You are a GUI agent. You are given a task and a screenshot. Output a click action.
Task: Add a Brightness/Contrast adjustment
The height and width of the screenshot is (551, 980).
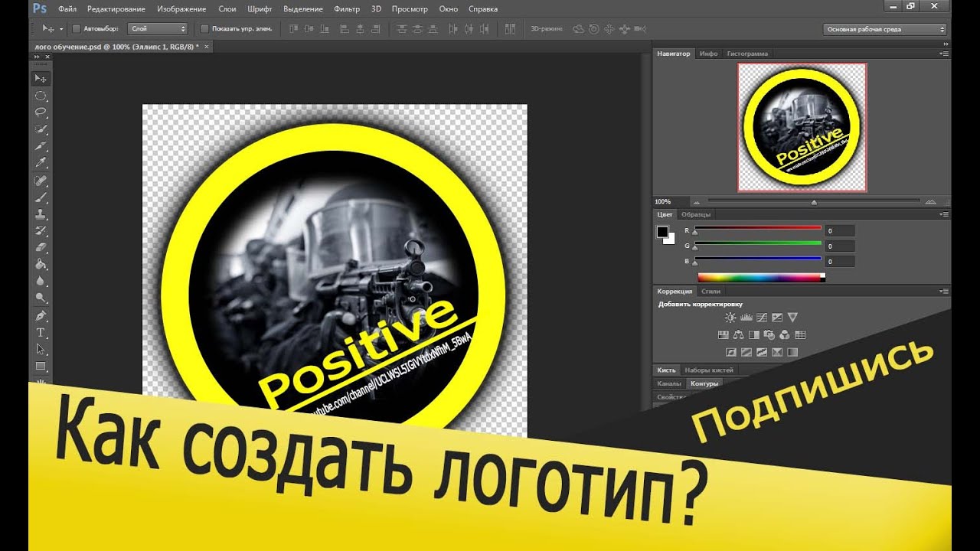pos(730,317)
